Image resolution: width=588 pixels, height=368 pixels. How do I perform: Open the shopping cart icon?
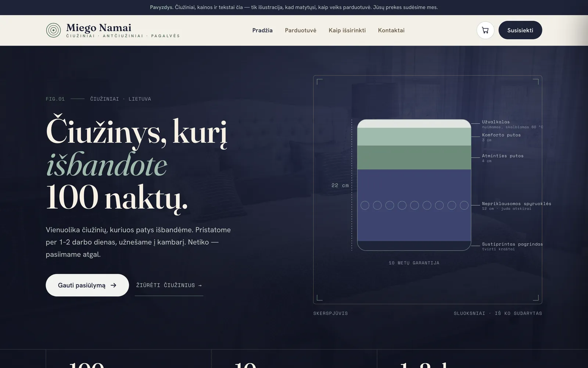pos(485,30)
